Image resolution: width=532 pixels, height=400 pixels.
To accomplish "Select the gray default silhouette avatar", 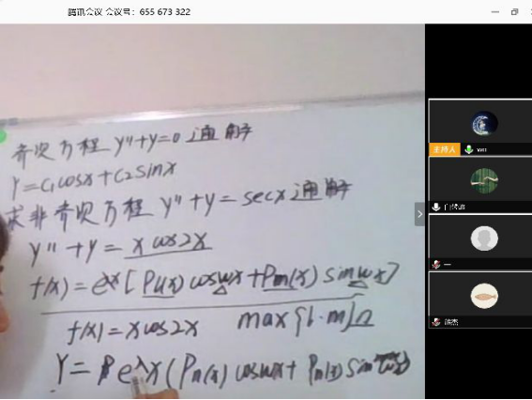I will click(484, 238).
